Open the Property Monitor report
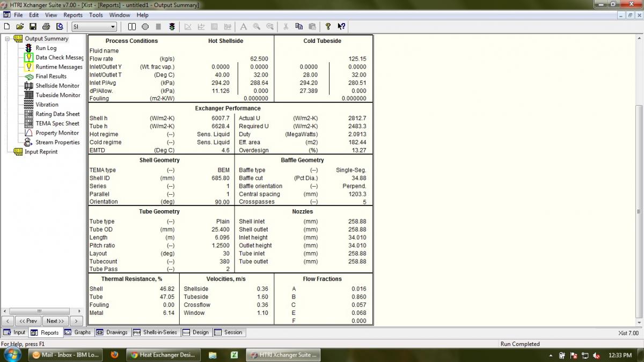644x362 pixels. coord(57,133)
